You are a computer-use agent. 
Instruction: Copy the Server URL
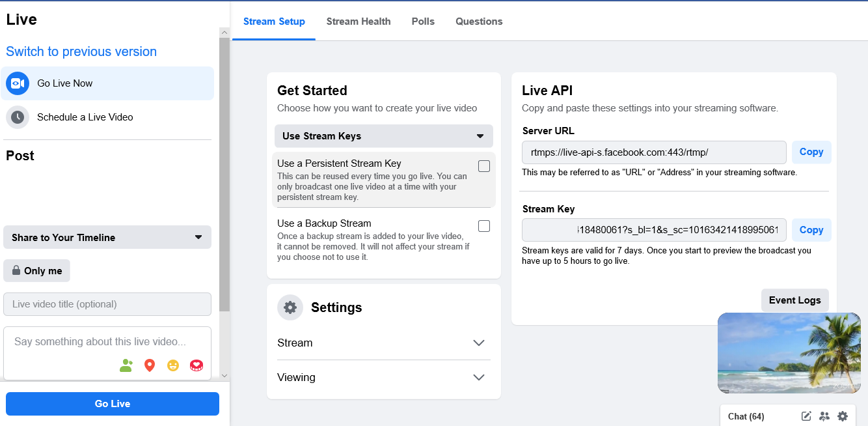(x=811, y=152)
